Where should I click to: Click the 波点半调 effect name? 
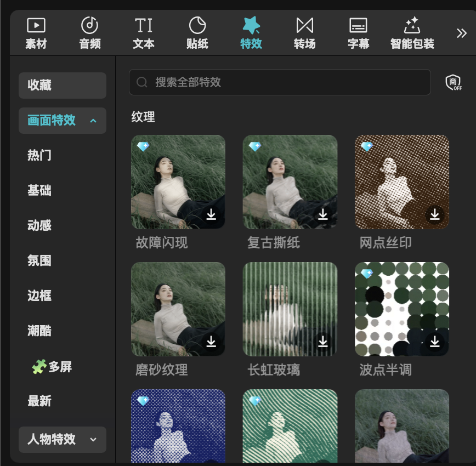pyautogui.click(x=386, y=370)
